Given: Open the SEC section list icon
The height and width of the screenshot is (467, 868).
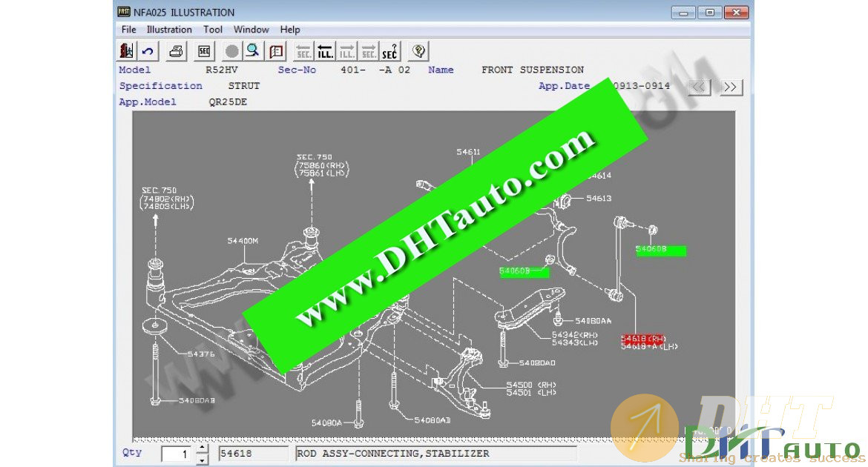Looking at the screenshot, I should (204, 51).
